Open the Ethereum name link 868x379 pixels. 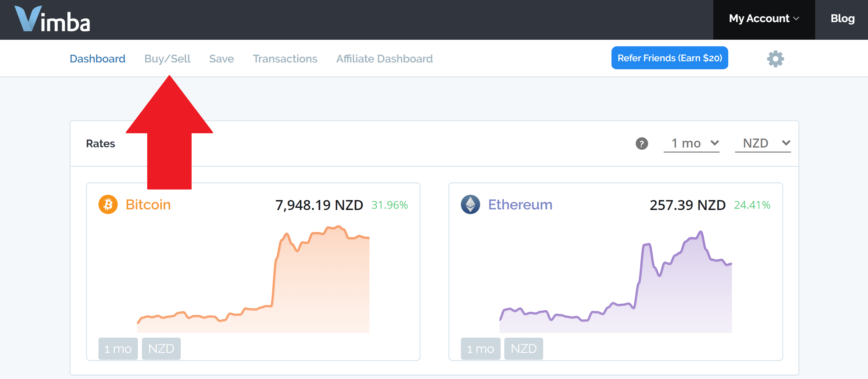tap(520, 204)
